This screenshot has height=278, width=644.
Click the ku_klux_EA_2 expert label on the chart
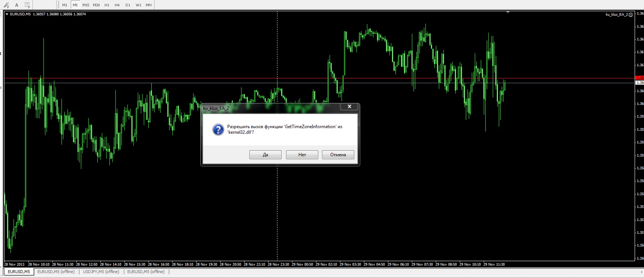pos(617,15)
